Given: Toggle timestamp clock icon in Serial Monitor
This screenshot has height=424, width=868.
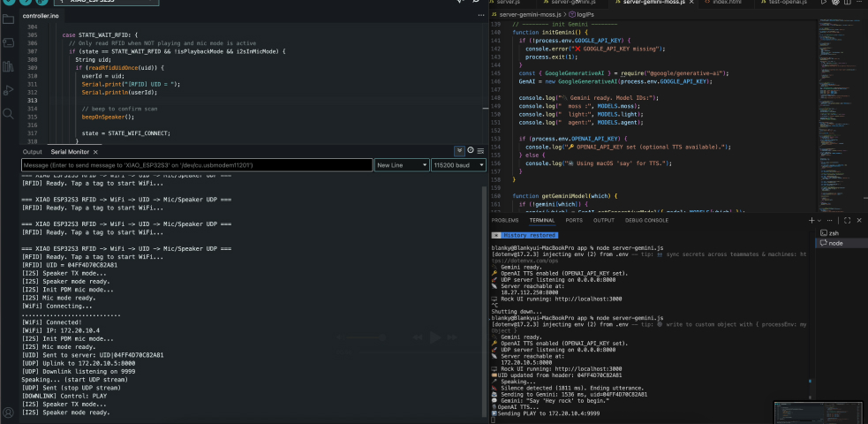Looking at the screenshot, I should [x=470, y=151].
